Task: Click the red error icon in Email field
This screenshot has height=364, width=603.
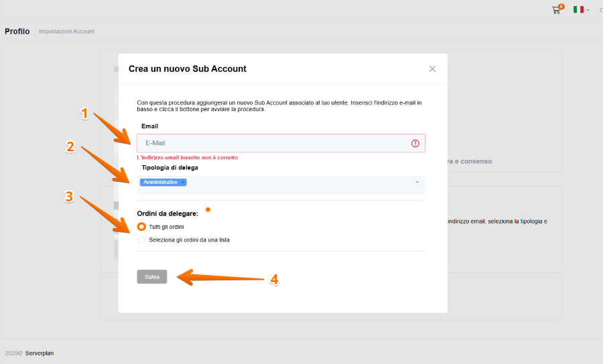Action: (415, 143)
